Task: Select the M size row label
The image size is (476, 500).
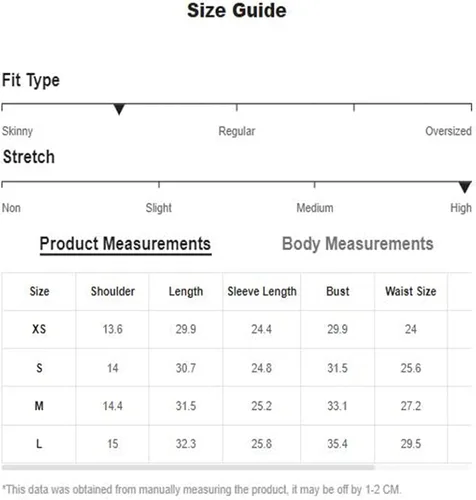Action: tap(39, 406)
